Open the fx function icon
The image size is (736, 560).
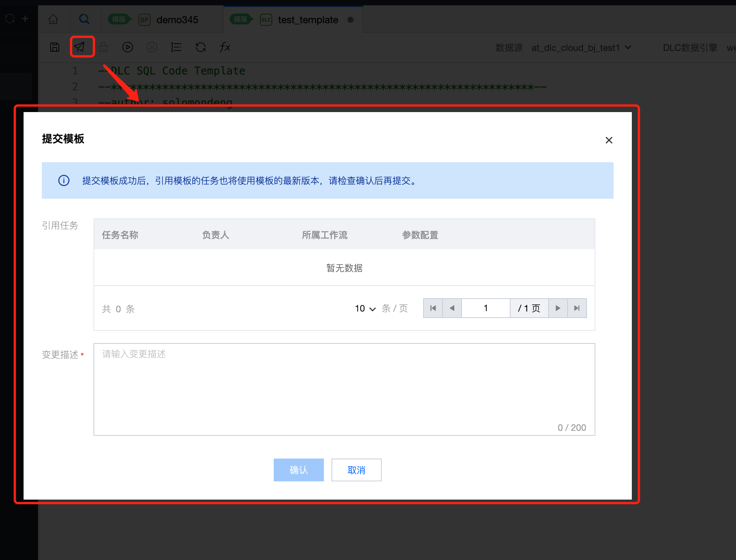(225, 47)
